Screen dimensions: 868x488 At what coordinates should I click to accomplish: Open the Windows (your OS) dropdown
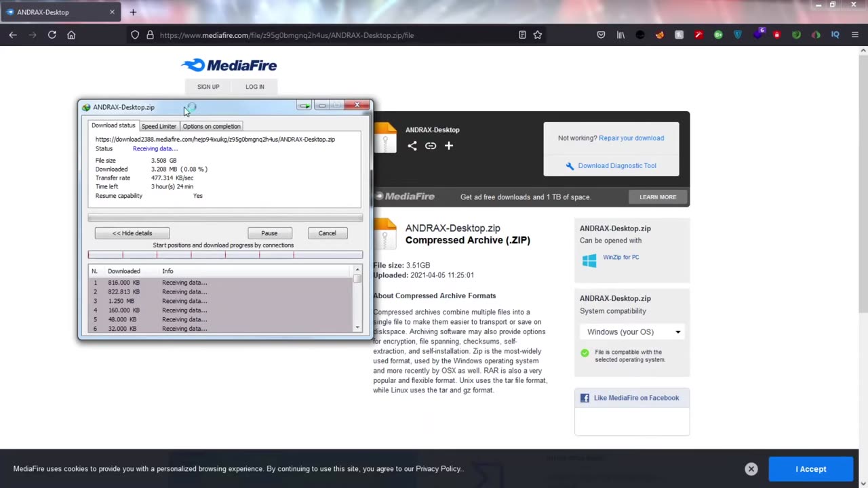tap(632, 332)
